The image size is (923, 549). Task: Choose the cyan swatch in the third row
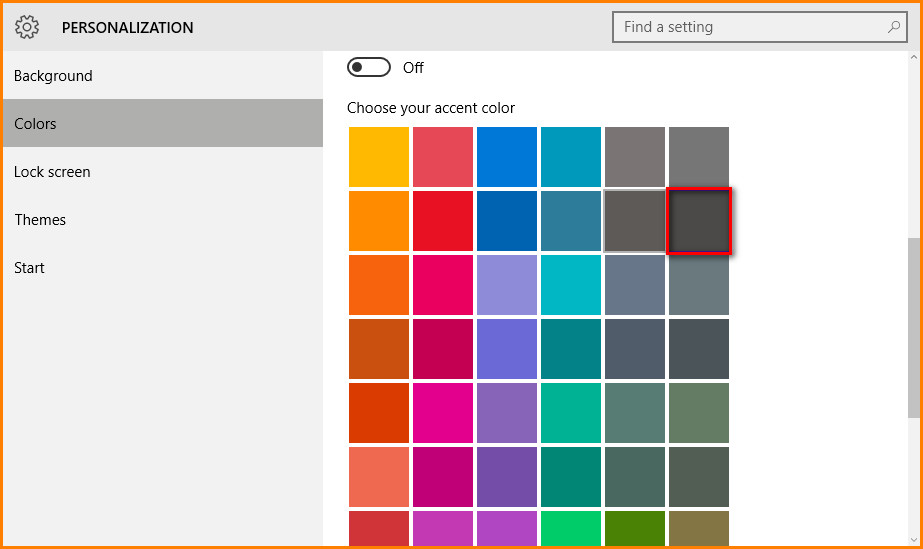point(571,285)
